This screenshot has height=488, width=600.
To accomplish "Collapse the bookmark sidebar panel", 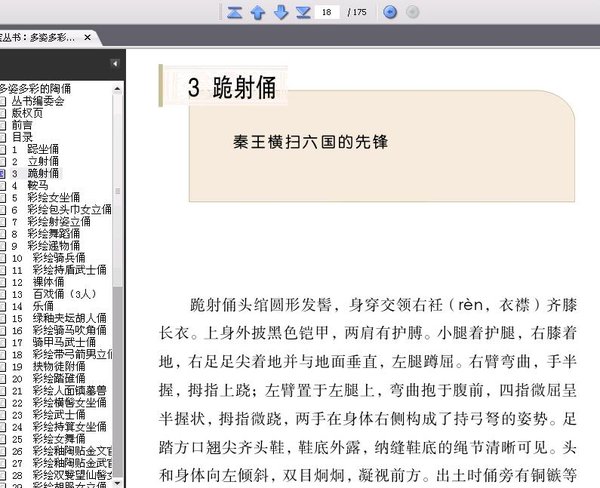I will point(114,64).
